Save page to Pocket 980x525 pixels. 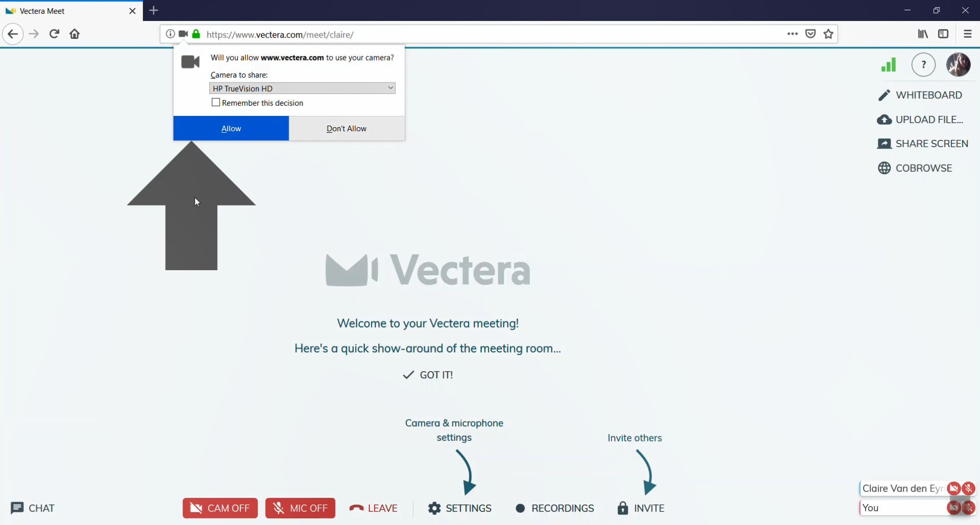coord(810,34)
